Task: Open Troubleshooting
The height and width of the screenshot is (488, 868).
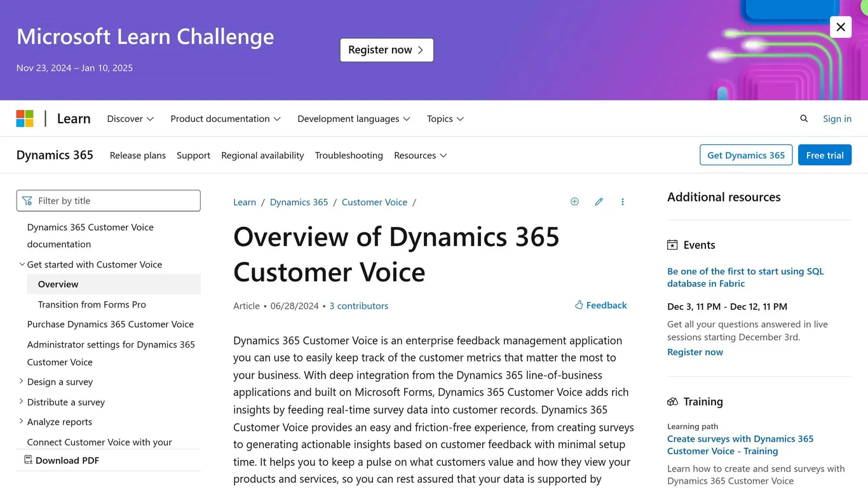Action: [x=349, y=155]
